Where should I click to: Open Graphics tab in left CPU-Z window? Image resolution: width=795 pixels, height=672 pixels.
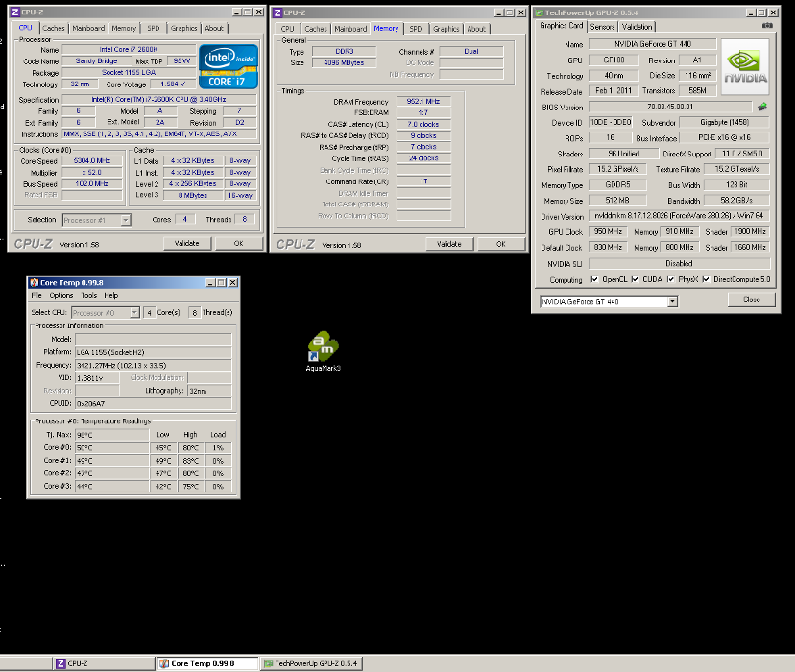(x=183, y=29)
